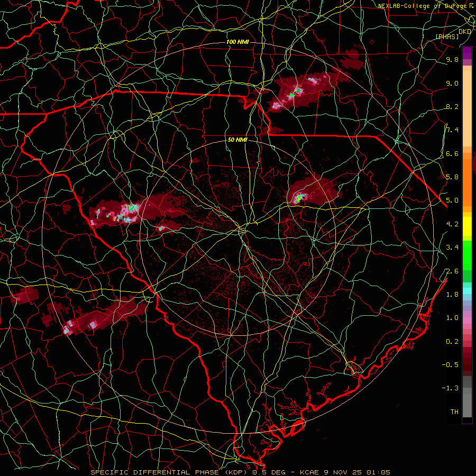The width and height of the screenshot is (476, 476).
Task: Click the -0.5 scale label
Action: click(450, 365)
